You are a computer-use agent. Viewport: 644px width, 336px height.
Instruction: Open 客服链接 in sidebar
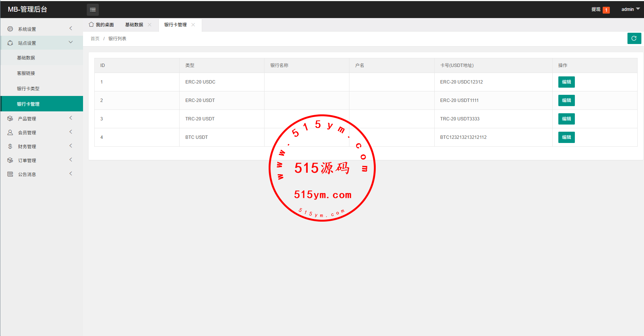26,73
